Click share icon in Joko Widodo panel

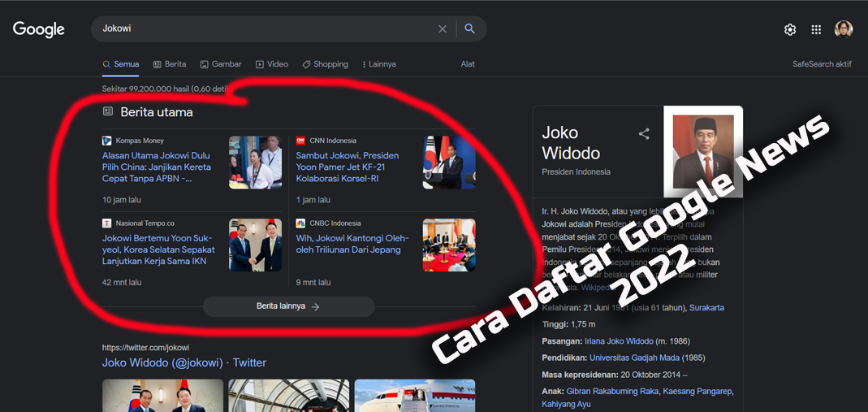[x=644, y=133]
